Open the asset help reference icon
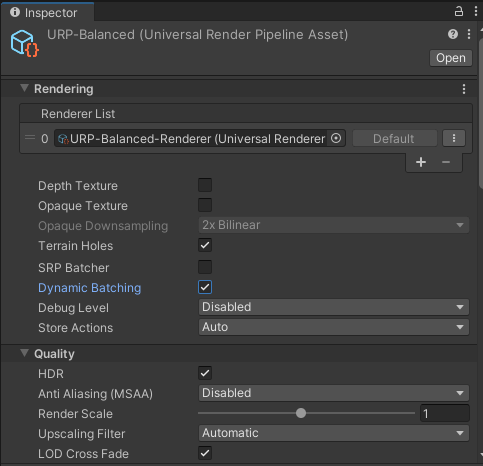 (453, 34)
